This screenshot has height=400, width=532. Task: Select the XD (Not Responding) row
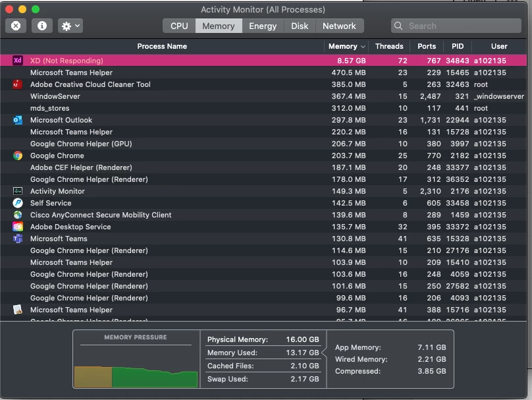(x=263, y=61)
